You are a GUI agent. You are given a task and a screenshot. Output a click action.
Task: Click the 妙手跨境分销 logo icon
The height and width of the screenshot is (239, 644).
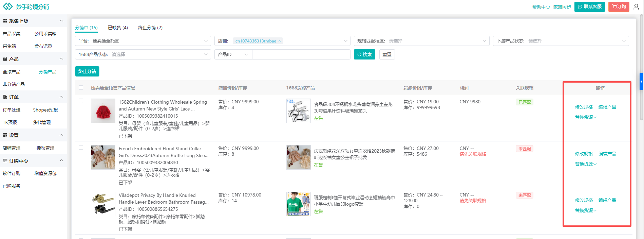pyautogui.click(x=8, y=6)
